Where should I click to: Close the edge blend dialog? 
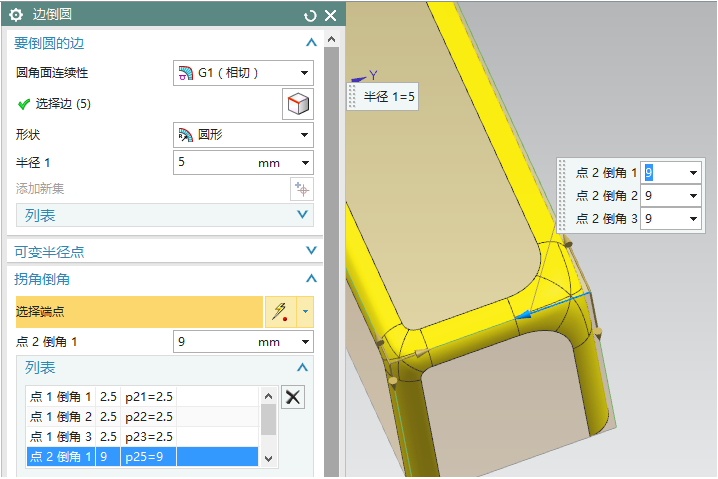pos(330,15)
